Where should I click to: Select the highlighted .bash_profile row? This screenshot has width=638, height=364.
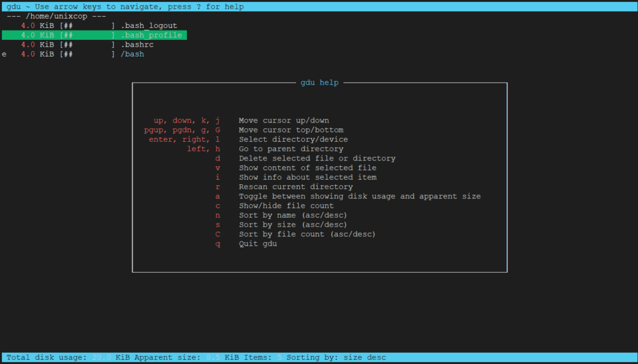click(x=95, y=35)
